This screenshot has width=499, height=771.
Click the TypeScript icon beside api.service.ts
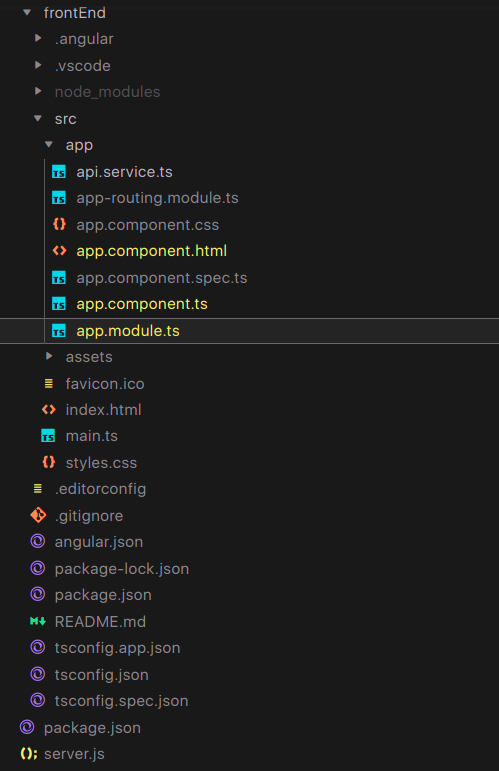click(x=59, y=172)
